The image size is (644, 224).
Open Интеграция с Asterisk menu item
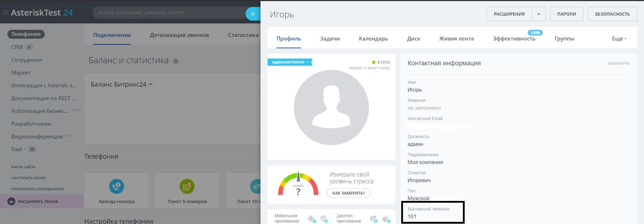pos(44,85)
